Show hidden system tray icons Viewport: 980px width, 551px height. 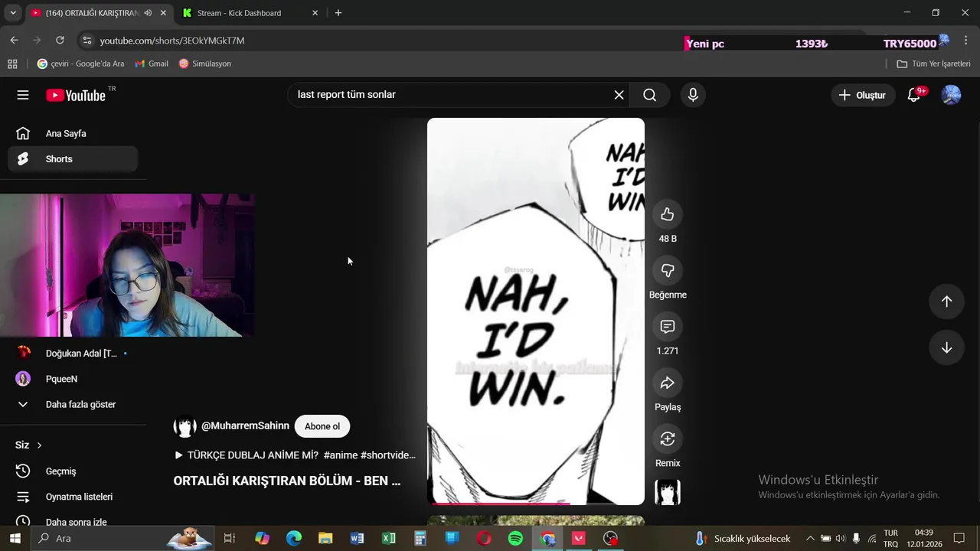(810, 538)
